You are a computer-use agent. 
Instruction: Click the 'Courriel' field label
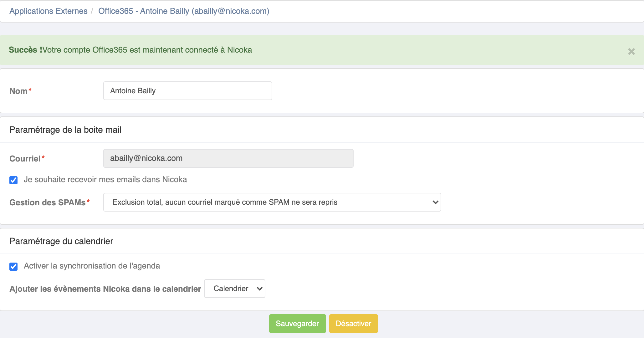tap(27, 159)
